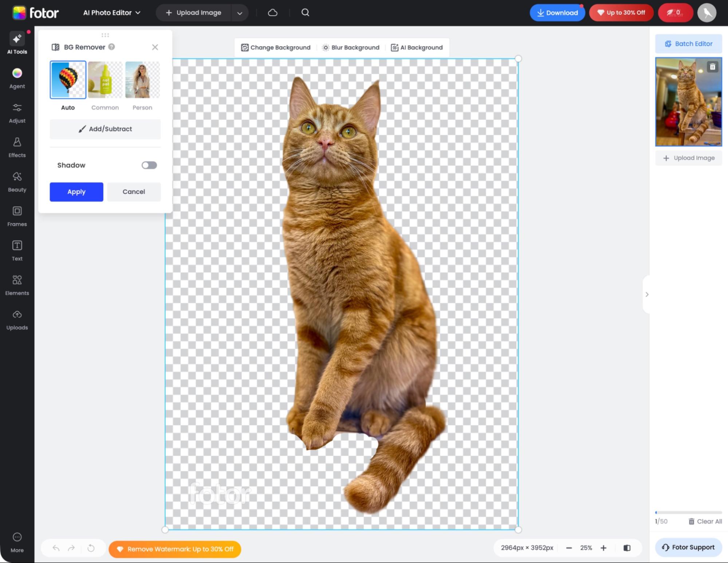The height and width of the screenshot is (563, 728).
Task: Click Remove Watermark: Up to 30% Off
Action: click(174, 549)
